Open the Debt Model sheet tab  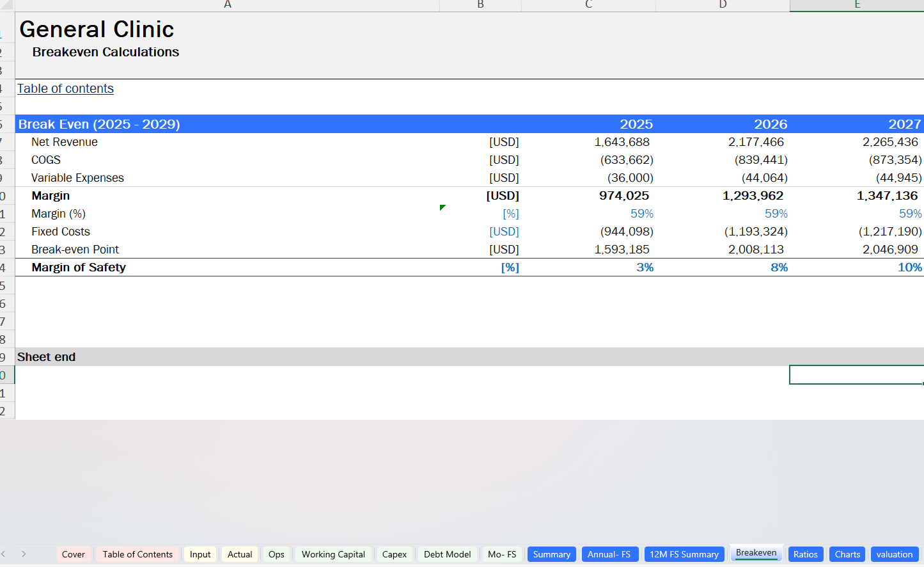click(x=447, y=554)
